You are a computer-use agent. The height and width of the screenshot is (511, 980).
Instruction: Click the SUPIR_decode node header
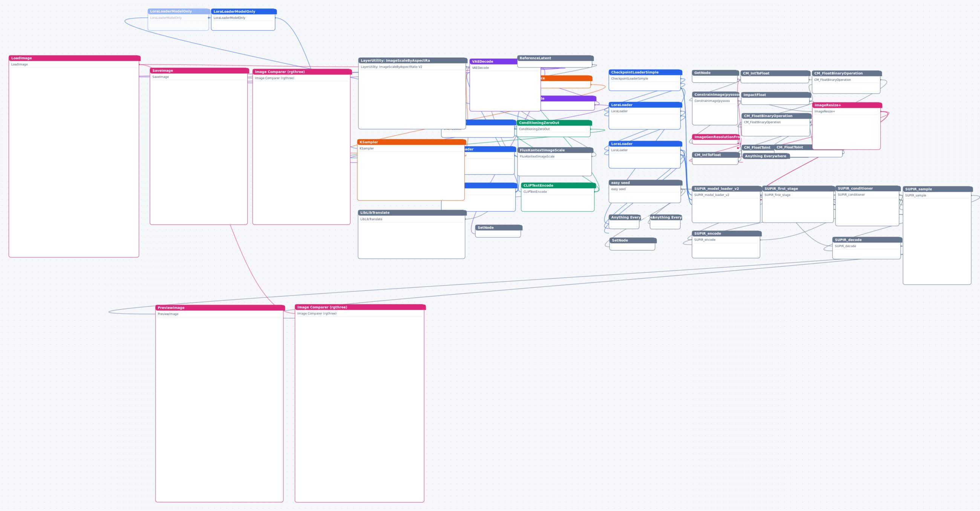click(x=867, y=240)
